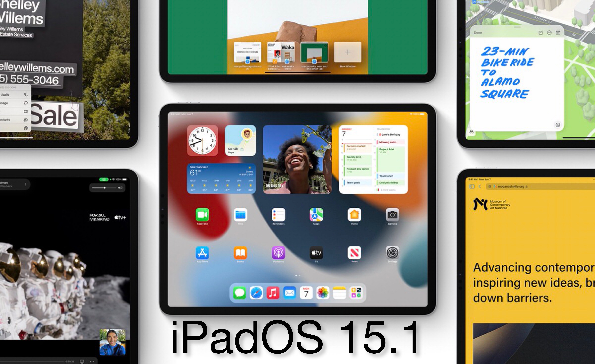The height and width of the screenshot is (364, 595).
Task: Choose the Message option in context menu
Action: coord(15,103)
